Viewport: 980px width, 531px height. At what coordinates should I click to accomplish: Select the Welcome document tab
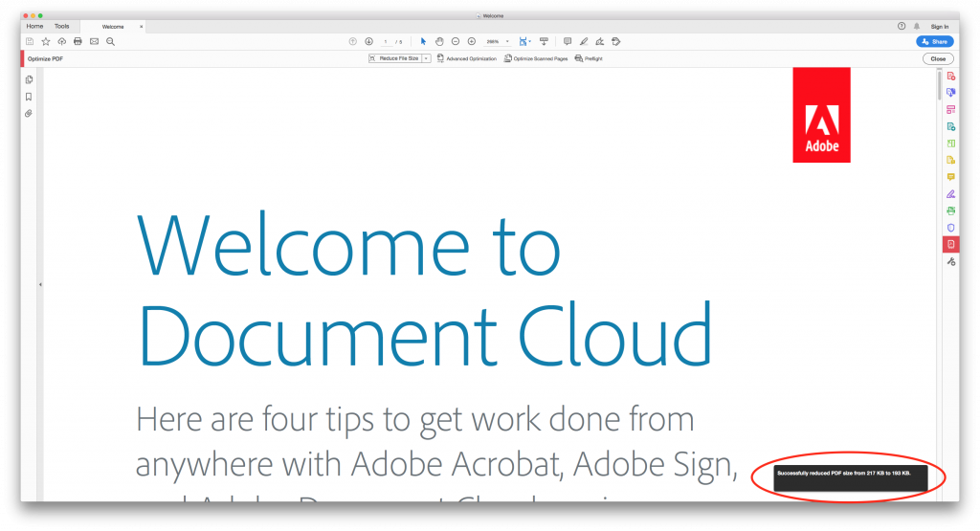coord(113,27)
